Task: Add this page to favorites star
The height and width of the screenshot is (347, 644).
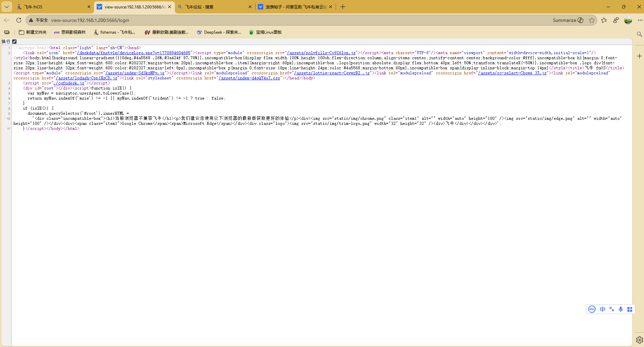Action: pyautogui.click(x=592, y=20)
